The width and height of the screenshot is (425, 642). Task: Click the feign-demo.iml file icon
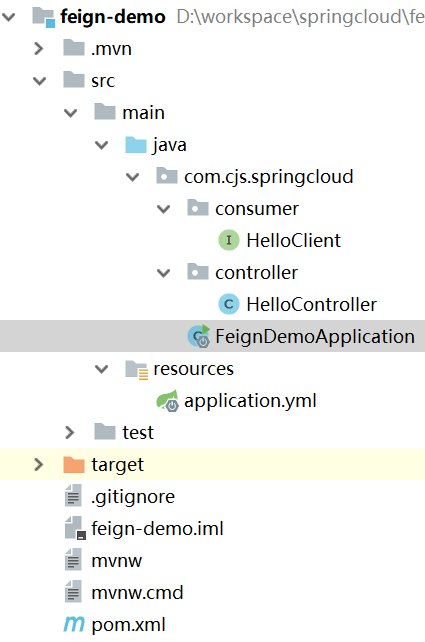tap(75, 528)
